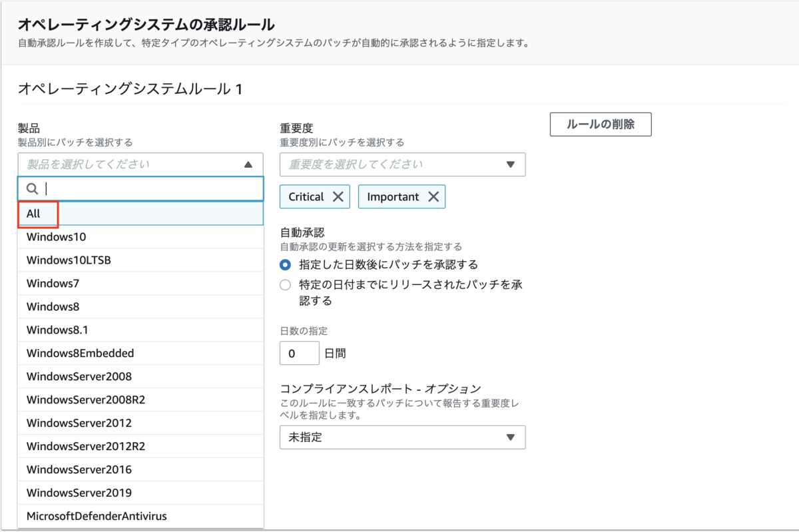The height and width of the screenshot is (532, 799).
Task: Click the days number input field
Action: (x=300, y=354)
